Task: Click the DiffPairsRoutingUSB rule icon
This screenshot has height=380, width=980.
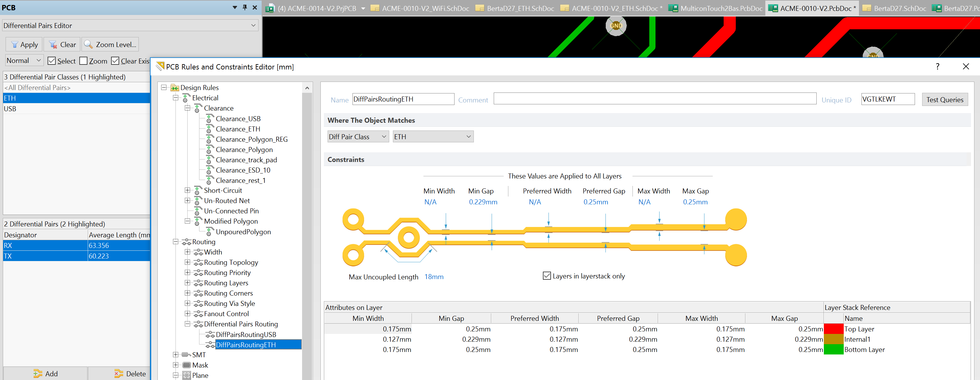Action: (x=210, y=334)
